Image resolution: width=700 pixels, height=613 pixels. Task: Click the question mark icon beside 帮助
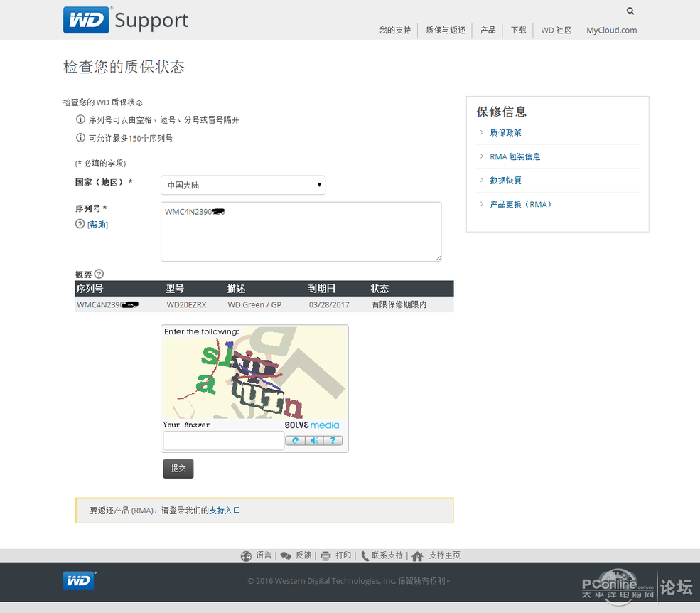80,224
